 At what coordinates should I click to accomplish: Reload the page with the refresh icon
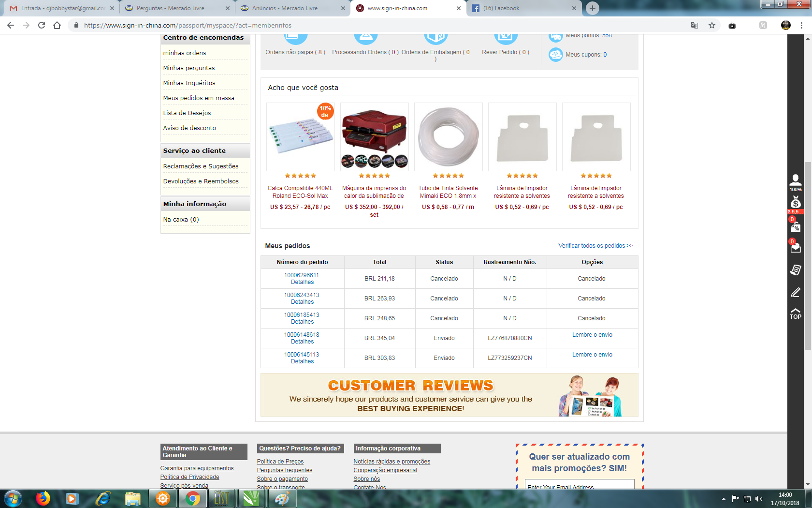(x=42, y=25)
